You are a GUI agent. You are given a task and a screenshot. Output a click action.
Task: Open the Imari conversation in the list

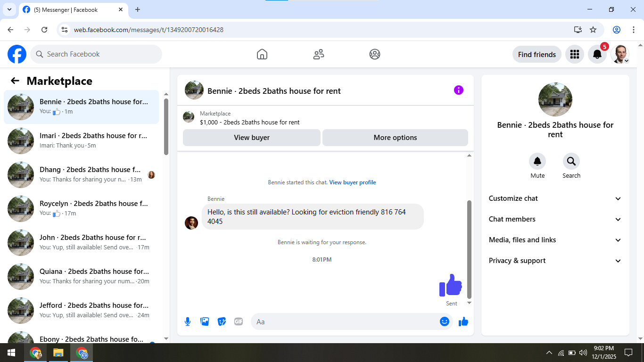click(81, 141)
